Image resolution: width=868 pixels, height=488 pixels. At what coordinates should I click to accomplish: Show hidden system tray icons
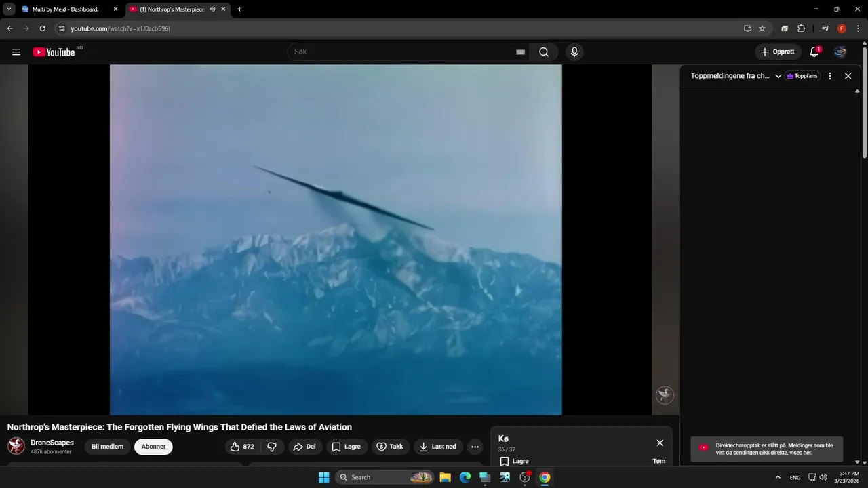click(778, 477)
